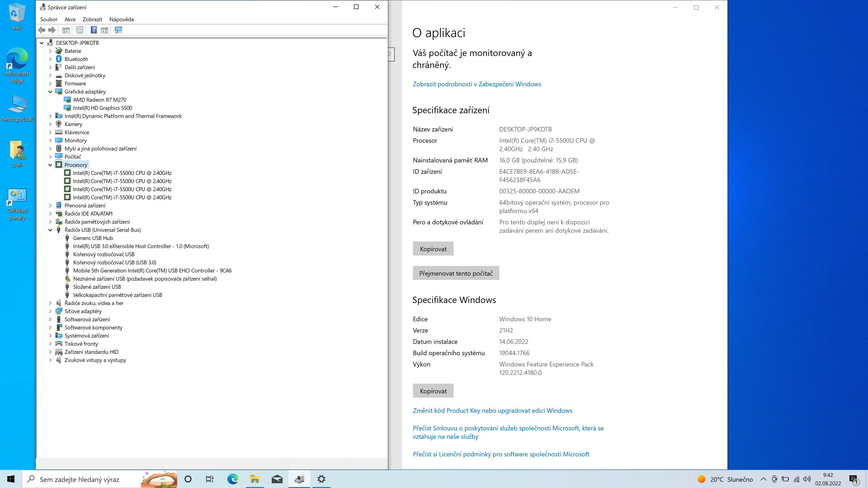The image size is (868, 488).
Task: Click the show/hide console tree toolbar icon
Action: [66, 30]
